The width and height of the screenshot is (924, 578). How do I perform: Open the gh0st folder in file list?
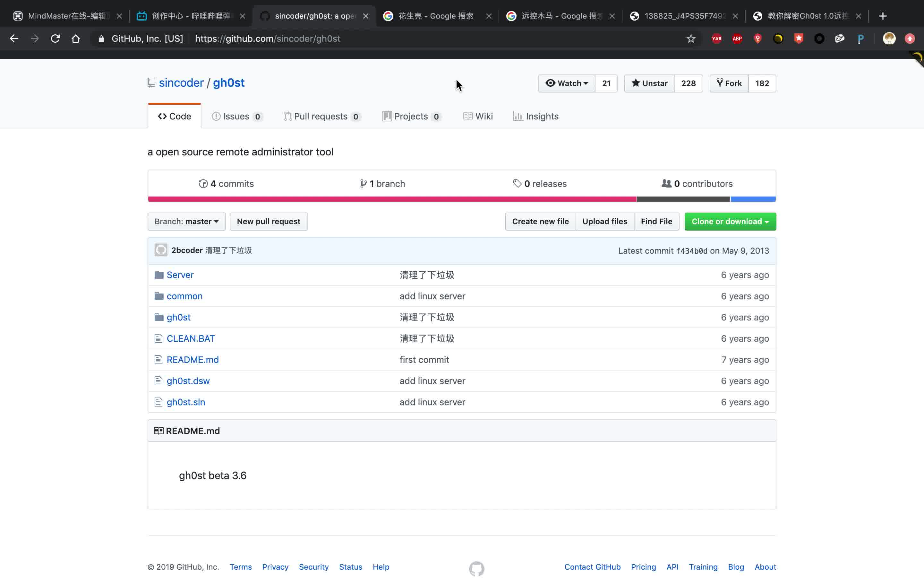point(179,317)
